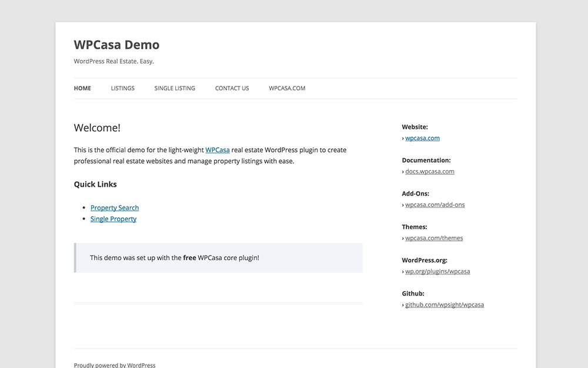
Task: Click the Quick Links heading
Action: pyautogui.click(x=95, y=184)
